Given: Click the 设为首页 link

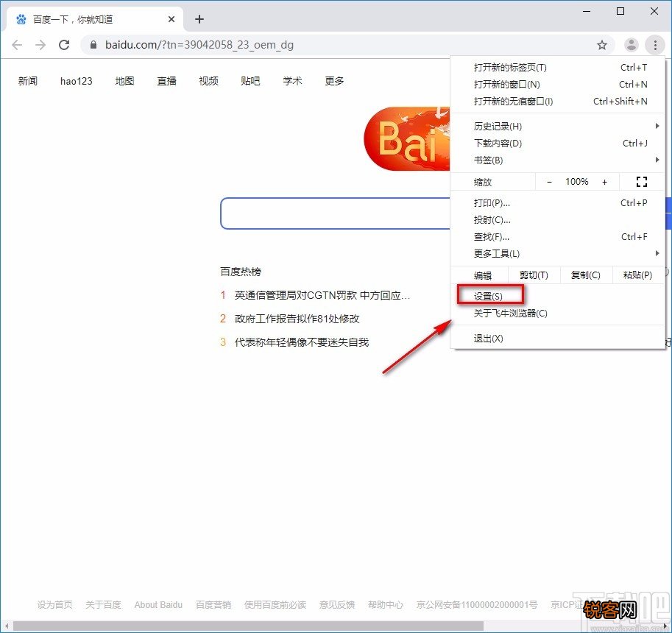Looking at the screenshot, I should 53,604.
